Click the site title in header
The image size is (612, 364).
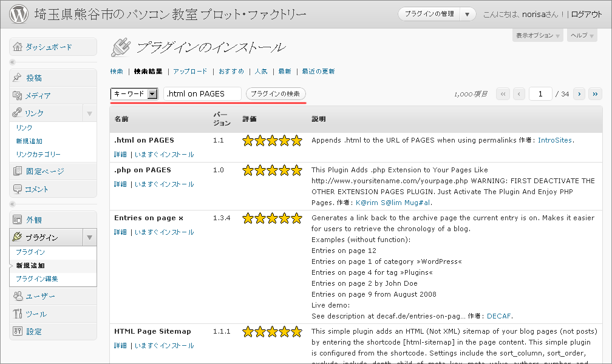[x=171, y=15]
